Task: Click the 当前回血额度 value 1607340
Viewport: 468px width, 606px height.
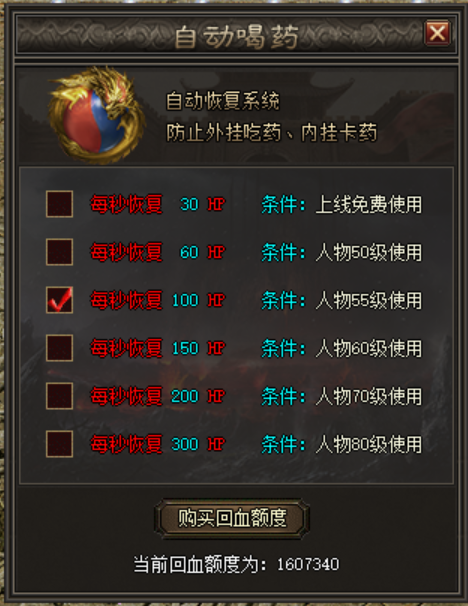Action: pos(308,564)
